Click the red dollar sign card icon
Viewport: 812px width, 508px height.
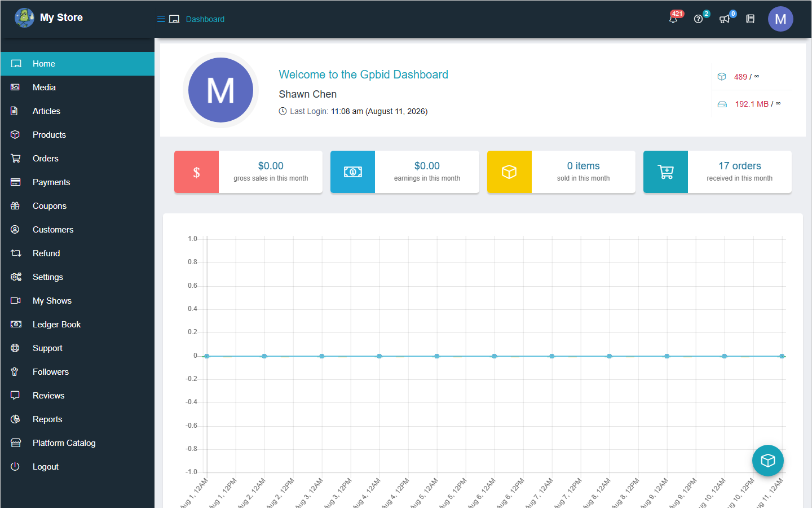(196, 172)
